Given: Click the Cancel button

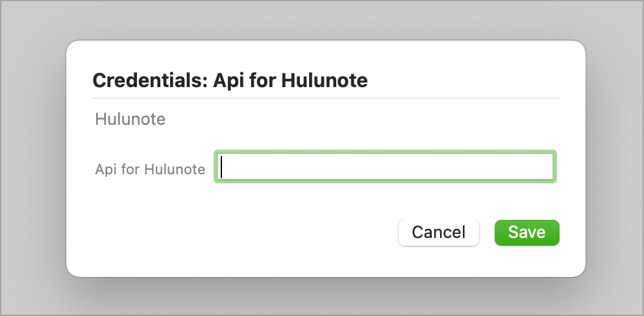Looking at the screenshot, I should click(x=438, y=232).
